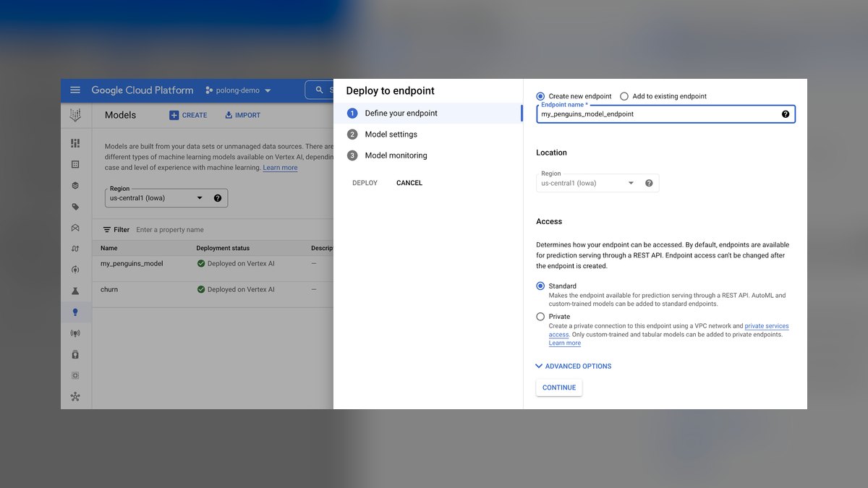Screen dimensions: 868x488
Task: Open the Metadata network icon
Action: (75, 397)
